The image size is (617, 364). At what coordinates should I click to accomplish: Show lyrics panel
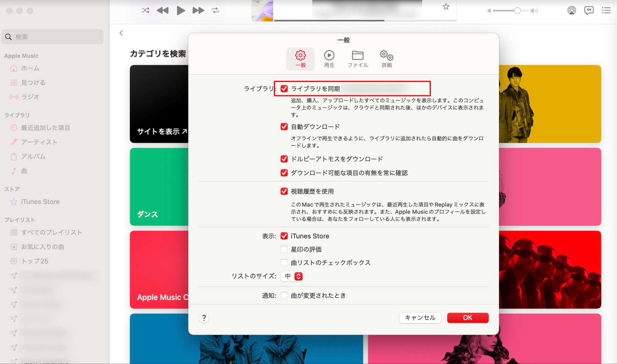pos(589,11)
